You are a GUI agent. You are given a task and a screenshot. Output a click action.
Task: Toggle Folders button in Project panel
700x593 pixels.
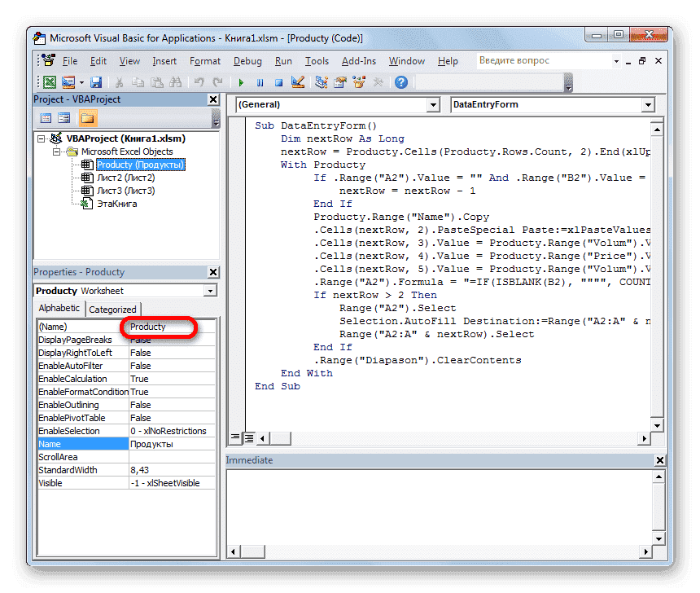(x=87, y=119)
